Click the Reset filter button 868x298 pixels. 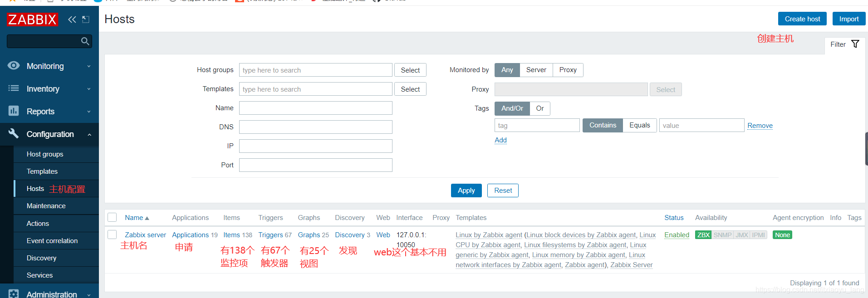[x=503, y=191]
